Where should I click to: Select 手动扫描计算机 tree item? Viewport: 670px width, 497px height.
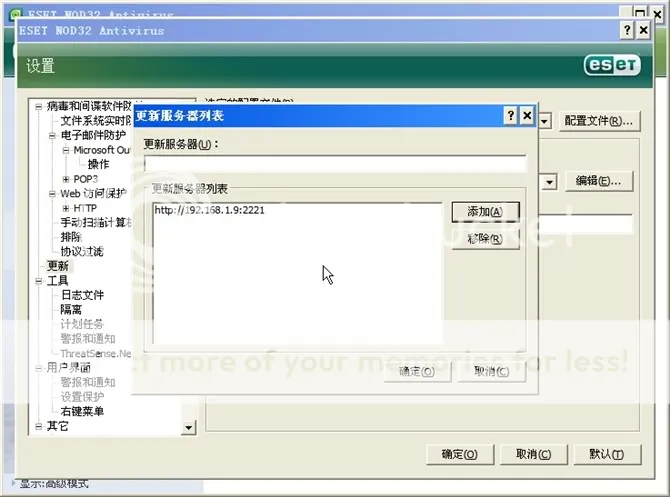click(96, 223)
